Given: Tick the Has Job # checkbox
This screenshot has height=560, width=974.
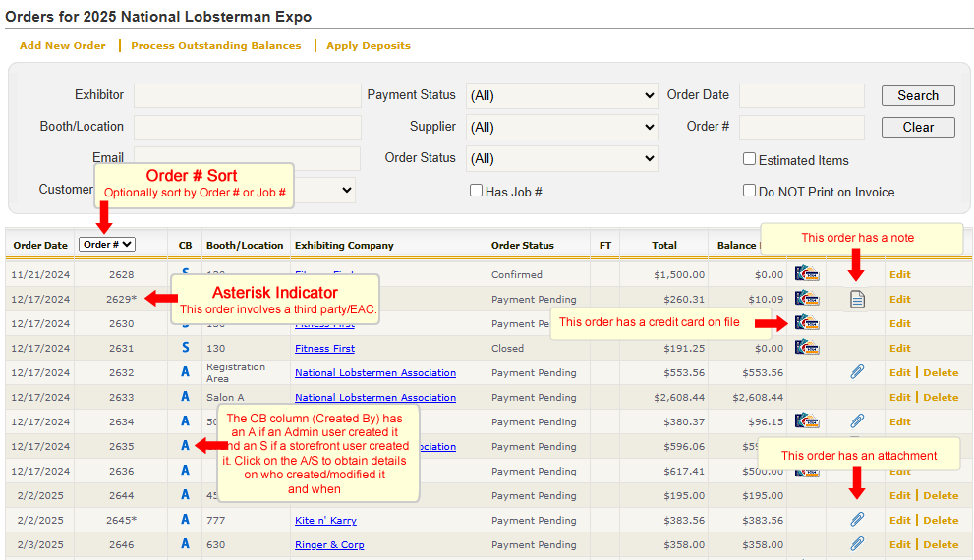Looking at the screenshot, I should [477, 191].
